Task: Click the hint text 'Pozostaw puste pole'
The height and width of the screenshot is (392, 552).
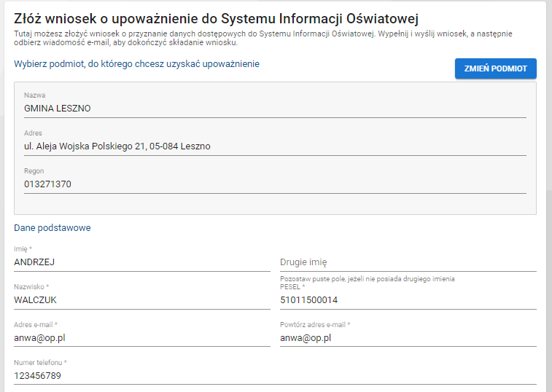Action: [368, 278]
